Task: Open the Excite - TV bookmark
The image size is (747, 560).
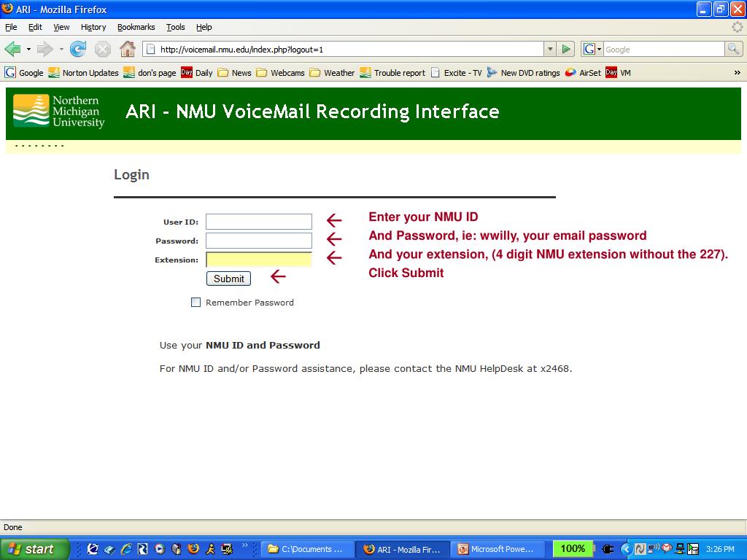Action: [x=456, y=73]
